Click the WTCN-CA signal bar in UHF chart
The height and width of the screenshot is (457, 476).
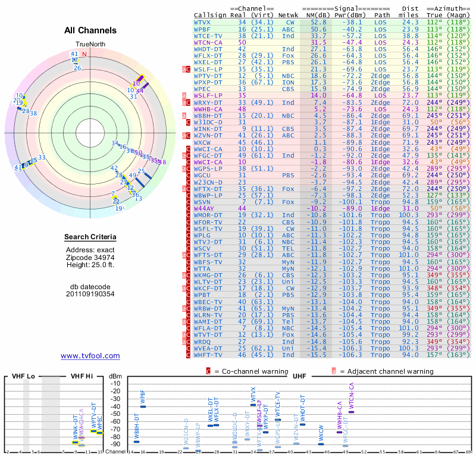click(351, 412)
